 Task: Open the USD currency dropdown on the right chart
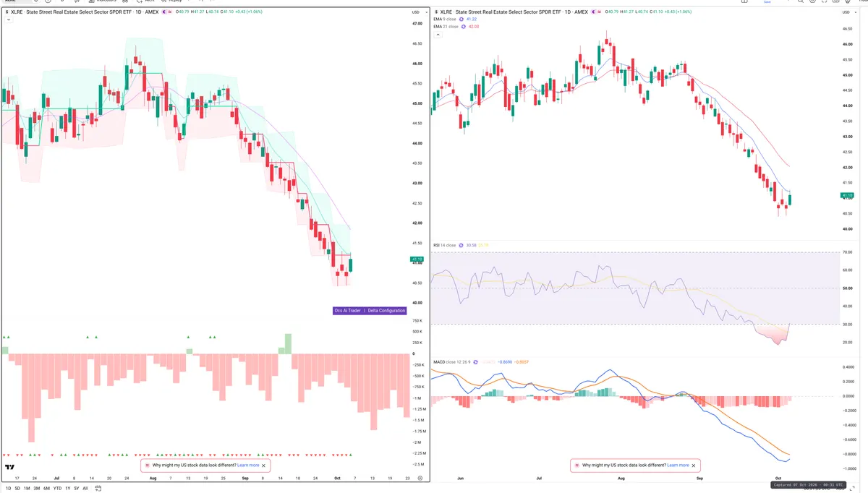tap(848, 12)
